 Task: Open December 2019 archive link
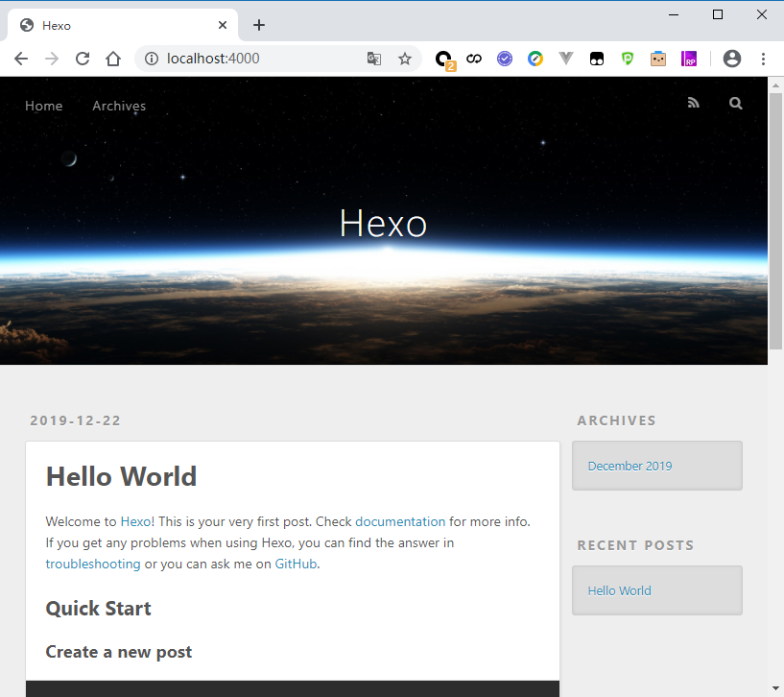tap(630, 466)
